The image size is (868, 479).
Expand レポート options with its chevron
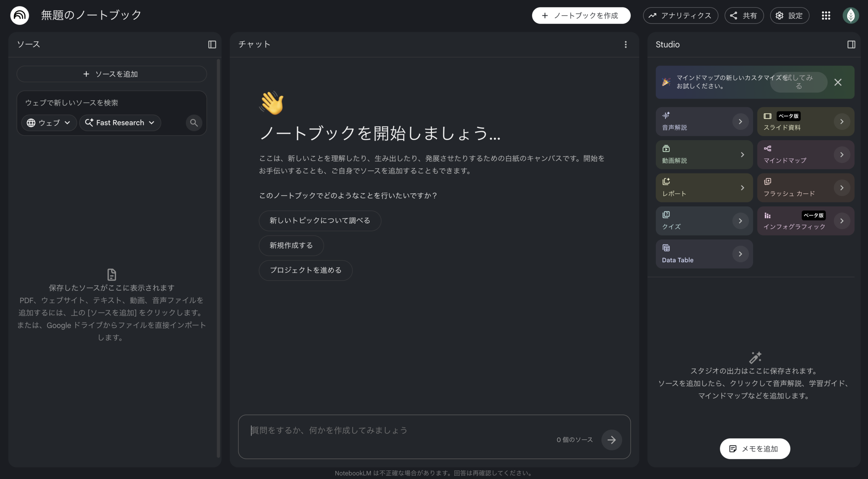click(x=742, y=188)
